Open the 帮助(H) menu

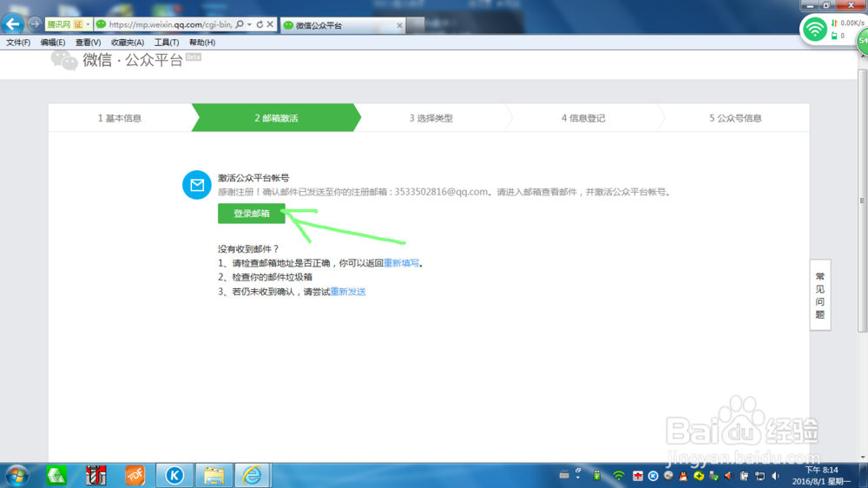202,42
